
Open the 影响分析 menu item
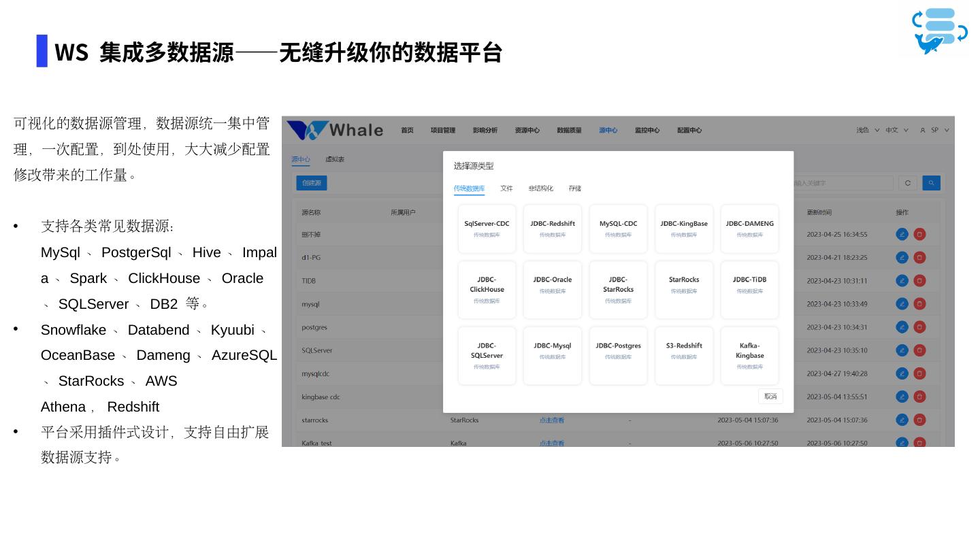point(485,130)
